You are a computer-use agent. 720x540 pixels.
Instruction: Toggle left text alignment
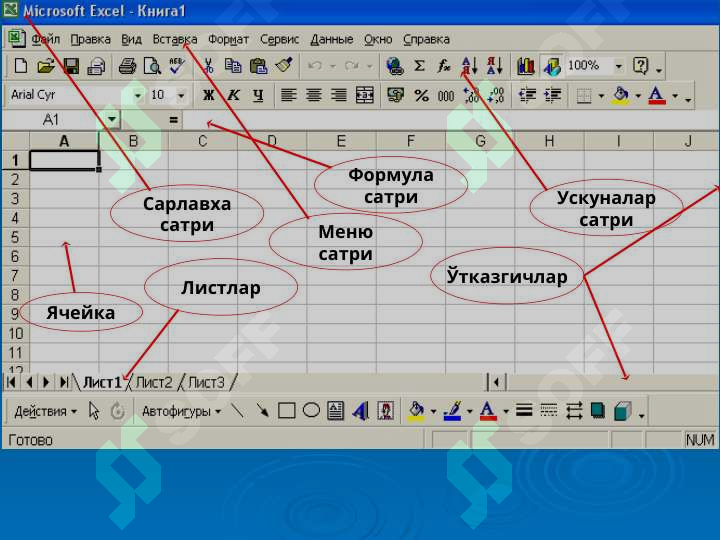coord(288,95)
